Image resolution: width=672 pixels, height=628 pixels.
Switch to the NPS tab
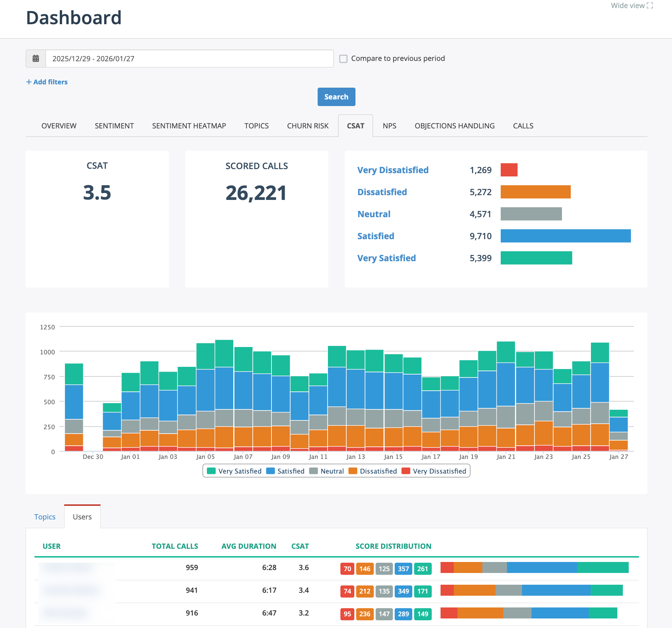coord(389,126)
